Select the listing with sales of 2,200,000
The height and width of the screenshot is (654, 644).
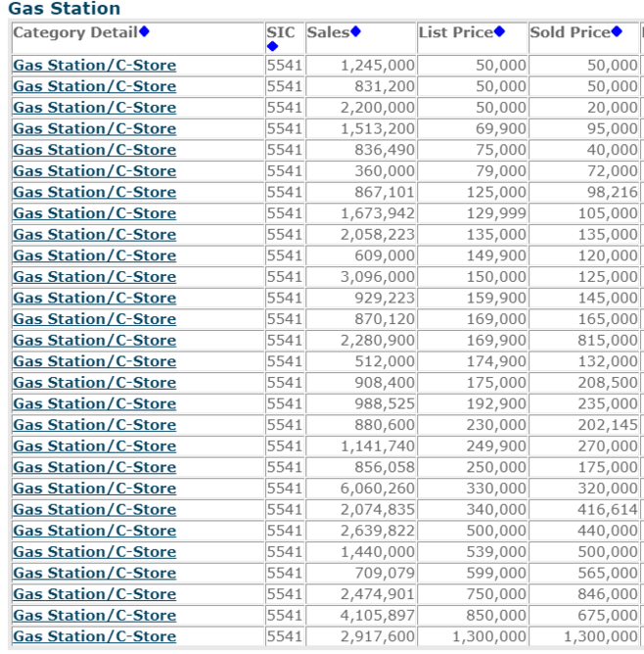click(94, 108)
